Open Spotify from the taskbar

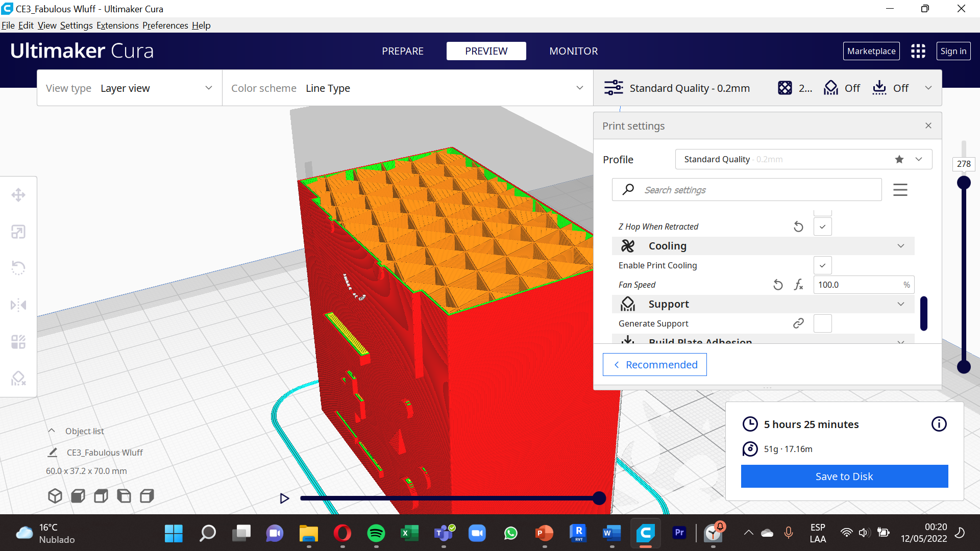(376, 533)
